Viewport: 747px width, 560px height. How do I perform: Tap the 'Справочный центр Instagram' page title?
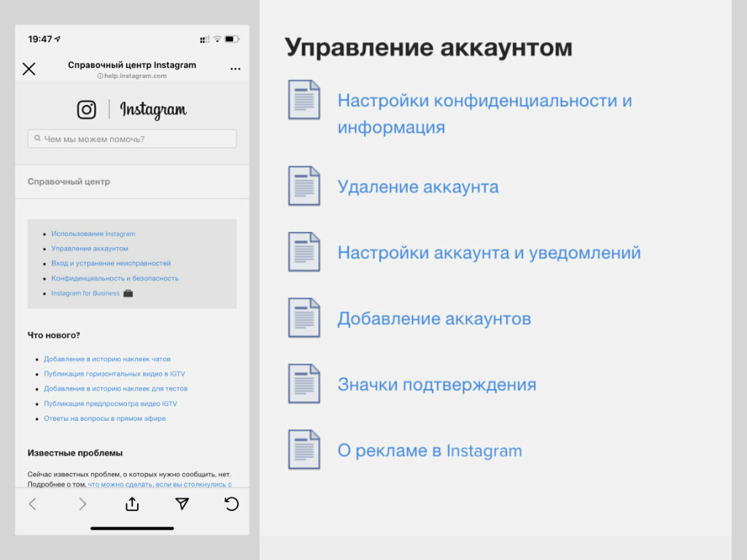(132, 65)
